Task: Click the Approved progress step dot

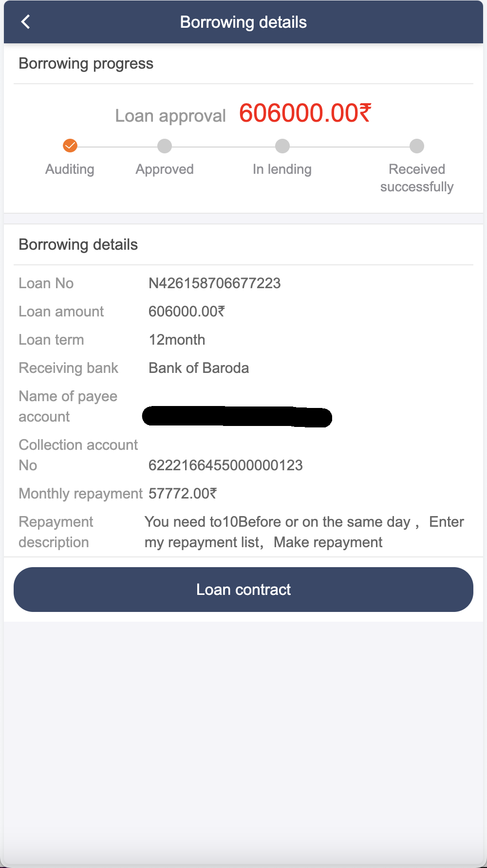Action: 165,146
